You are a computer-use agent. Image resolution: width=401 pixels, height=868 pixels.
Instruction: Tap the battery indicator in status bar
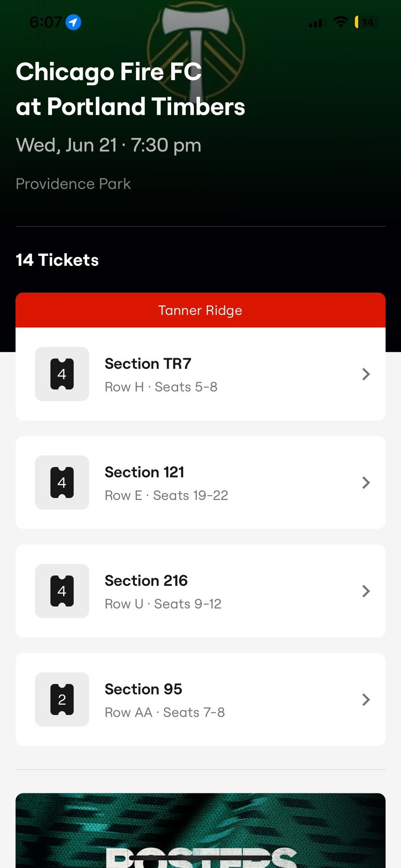(367, 22)
